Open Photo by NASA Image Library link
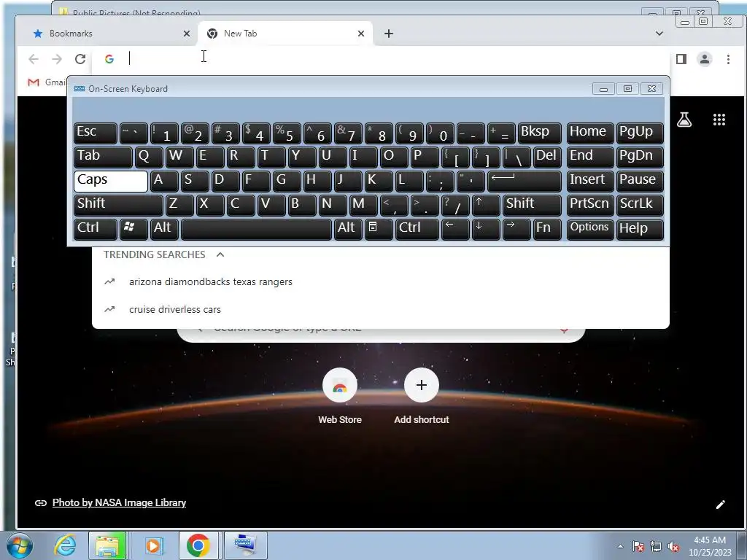This screenshot has height=560, width=747. (119, 503)
